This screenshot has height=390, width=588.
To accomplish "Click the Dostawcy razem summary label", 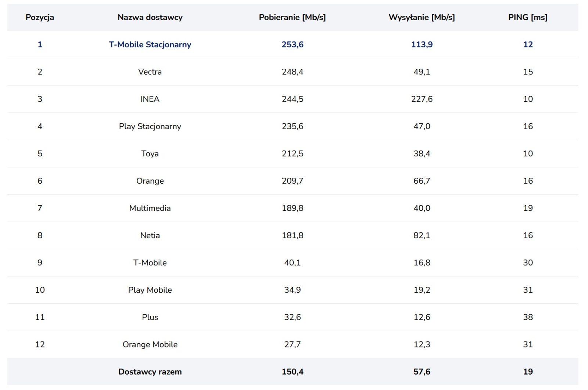I will point(150,372).
